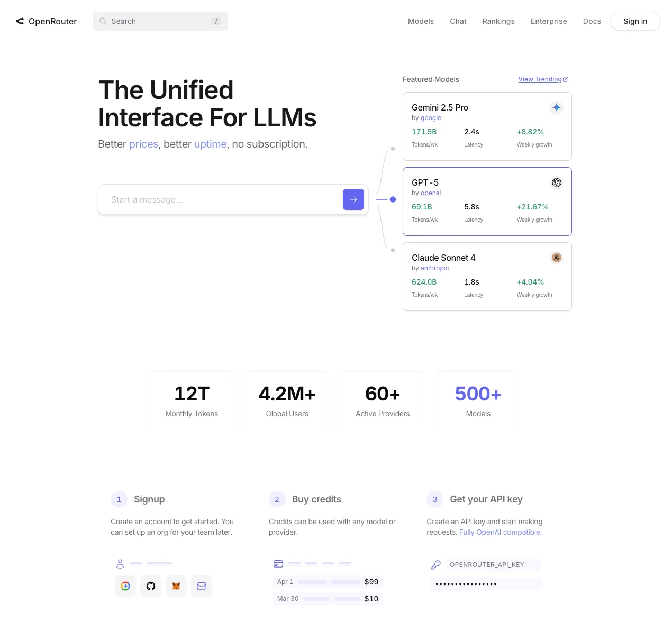Click the google provider link
The width and height of the screenshot is (672, 631).
(431, 118)
